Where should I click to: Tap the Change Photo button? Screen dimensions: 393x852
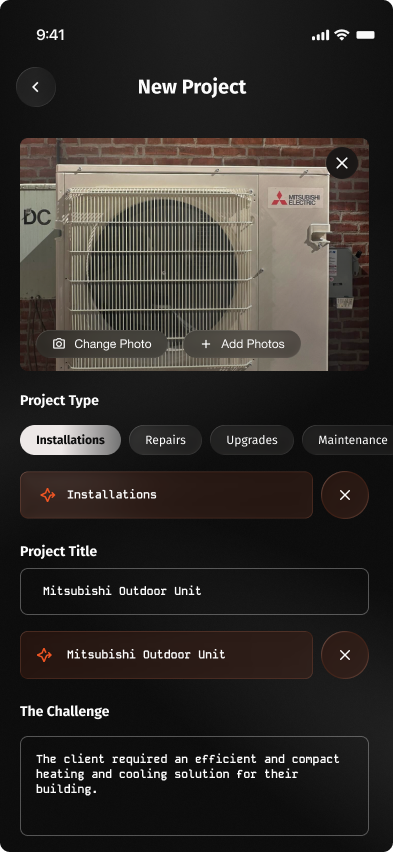pyautogui.click(x=102, y=344)
